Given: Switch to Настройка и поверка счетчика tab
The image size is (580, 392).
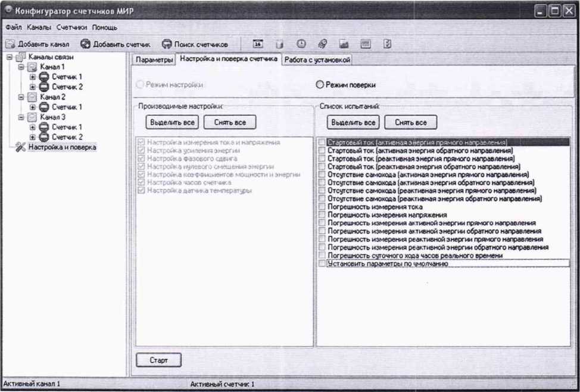Looking at the screenshot, I should pyautogui.click(x=229, y=59).
